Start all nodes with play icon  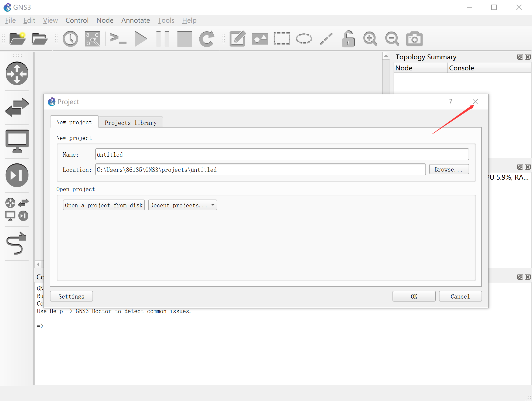[141, 39]
